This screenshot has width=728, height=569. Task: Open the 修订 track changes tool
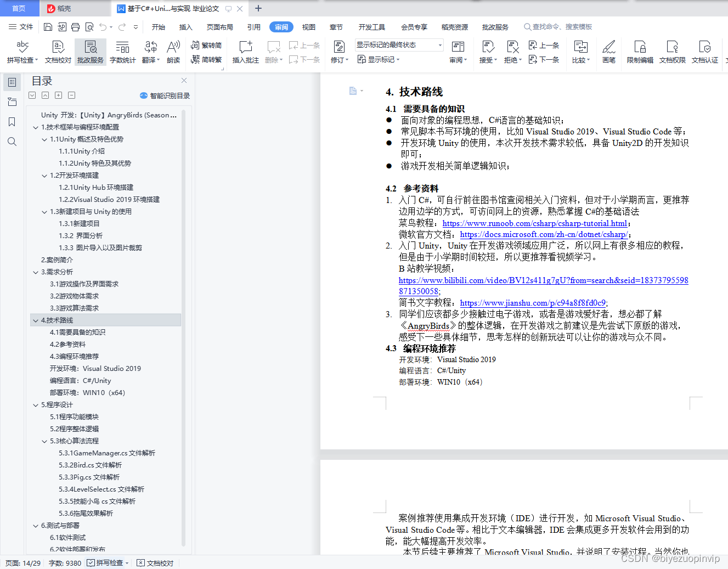click(x=339, y=53)
